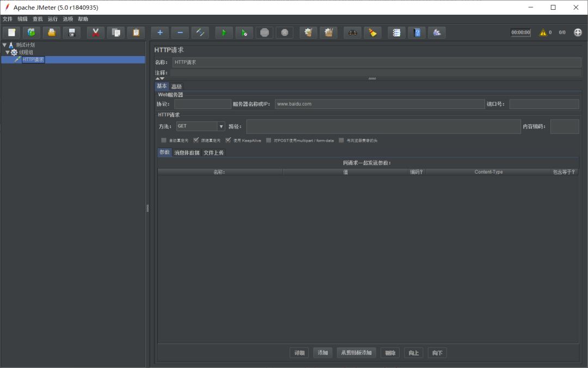Image resolution: width=588 pixels, height=368 pixels.
Task: Open the 查找 menu
Action: click(x=38, y=19)
